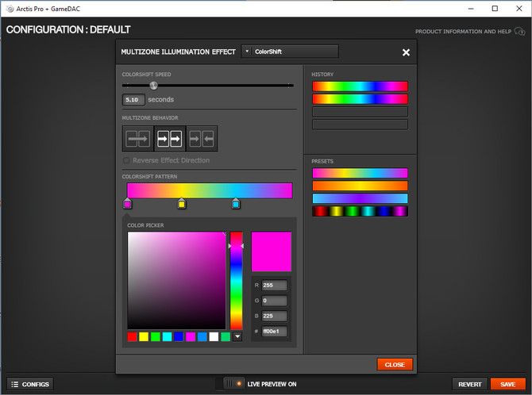Click the G value field
This screenshot has width=532, height=395.
274,301
